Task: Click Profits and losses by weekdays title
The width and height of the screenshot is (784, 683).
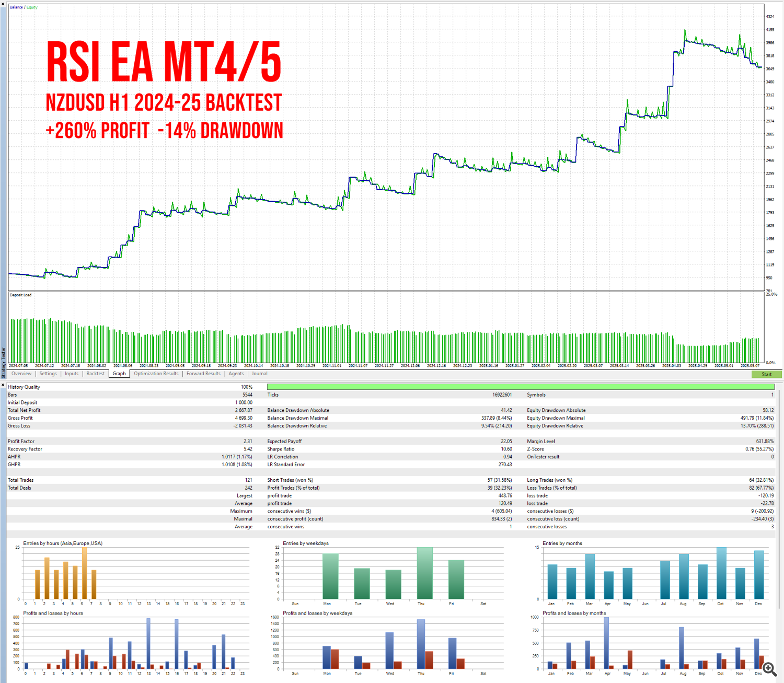Action: pos(317,613)
